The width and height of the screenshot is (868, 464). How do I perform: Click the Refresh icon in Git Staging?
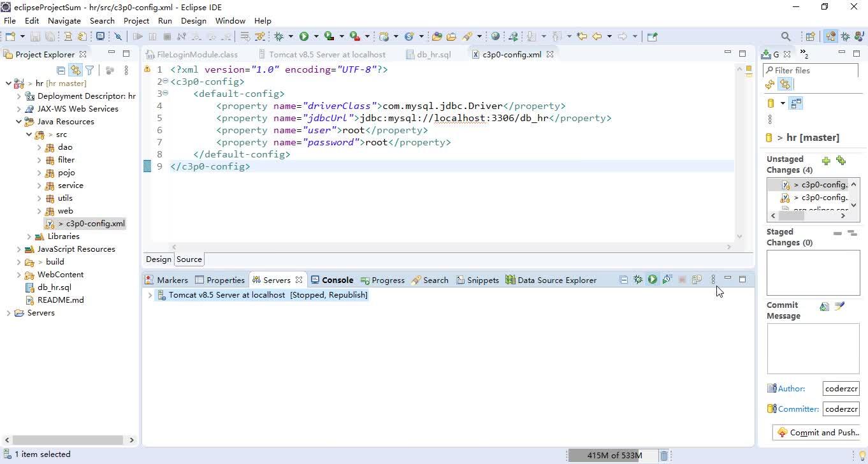[x=770, y=84]
